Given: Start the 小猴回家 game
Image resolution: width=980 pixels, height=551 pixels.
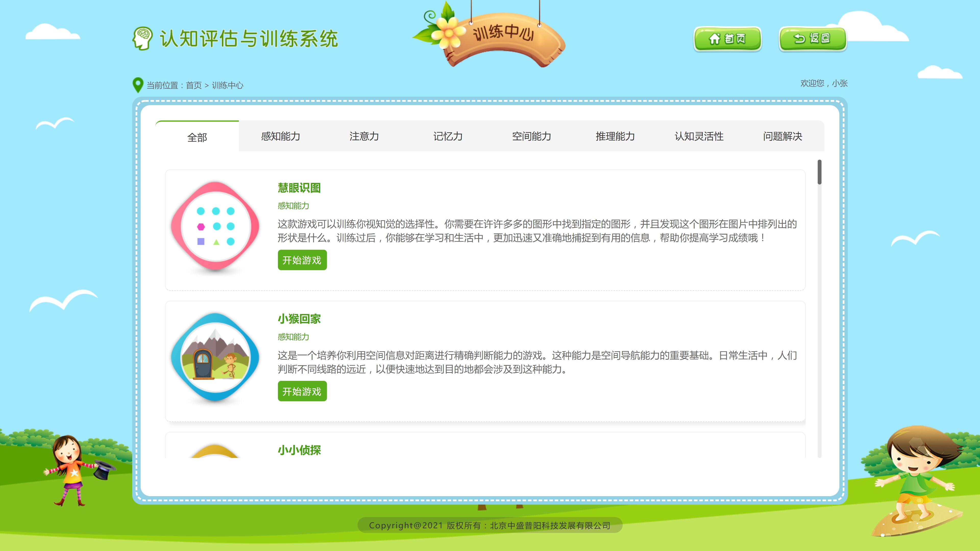Looking at the screenshot, I should pos(302,391).
